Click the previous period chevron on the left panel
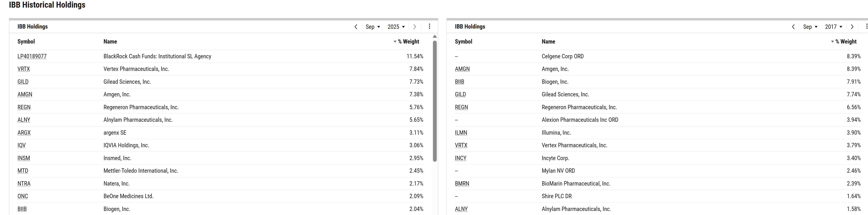The width and height of the screenshot is (868, 215). tap(356, 27)
